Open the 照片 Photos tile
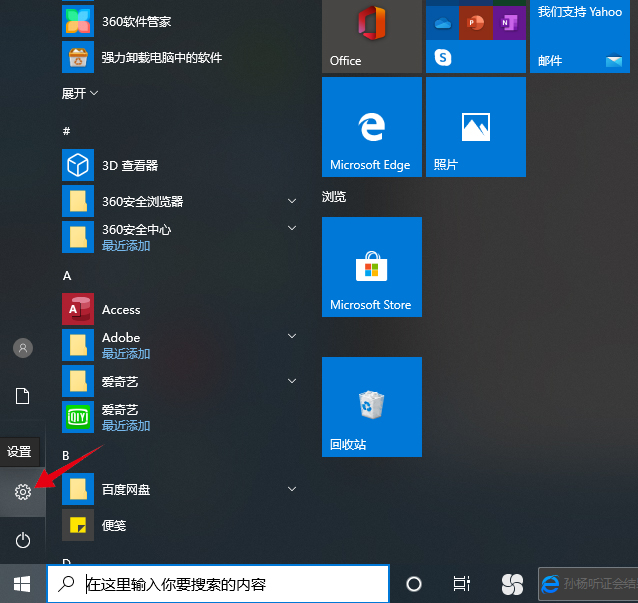The width and height of the screenshot is (638, 603). pos(476,127)
